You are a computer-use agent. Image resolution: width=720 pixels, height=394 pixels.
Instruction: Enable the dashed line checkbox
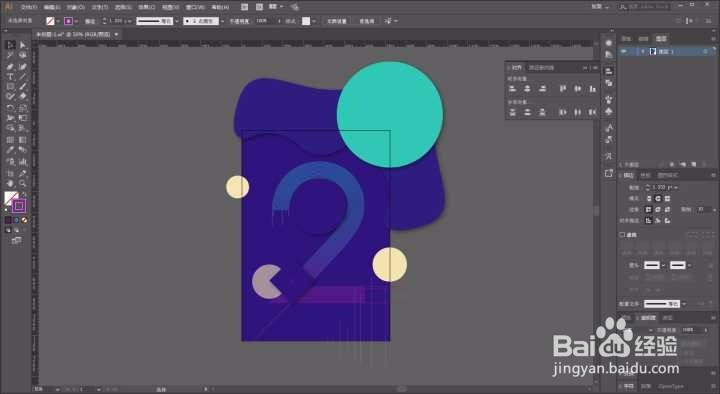pos(622,235)
